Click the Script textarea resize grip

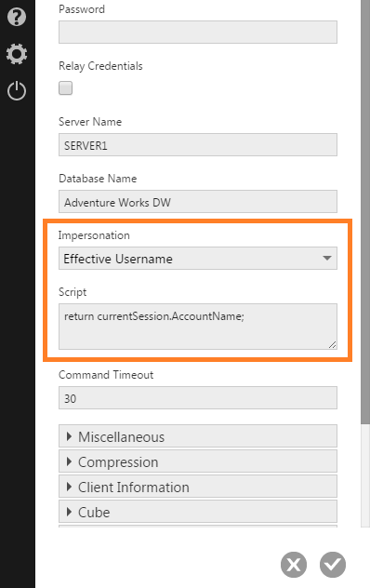(332, 344)
